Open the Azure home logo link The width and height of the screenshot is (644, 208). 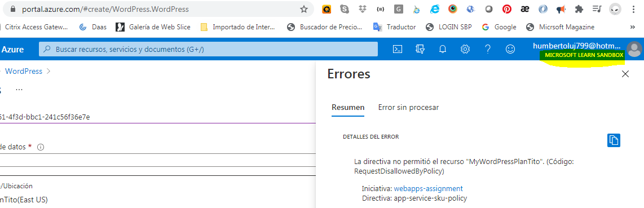[12, 50]
